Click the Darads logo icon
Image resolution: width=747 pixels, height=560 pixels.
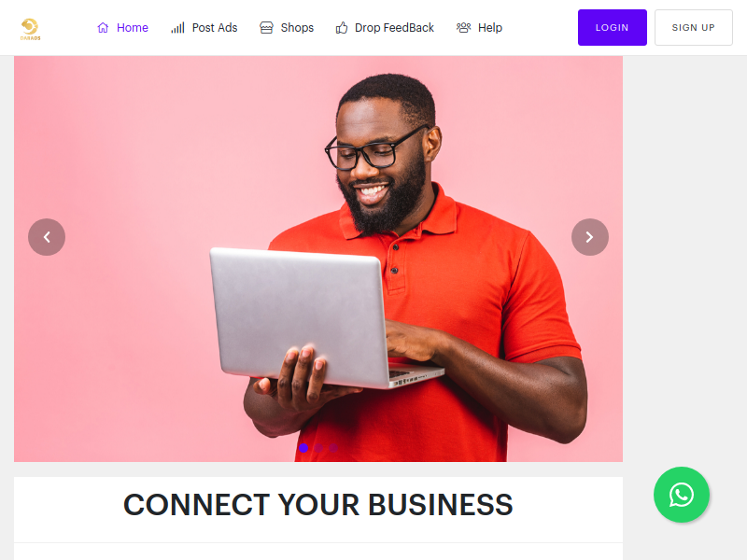30,29
